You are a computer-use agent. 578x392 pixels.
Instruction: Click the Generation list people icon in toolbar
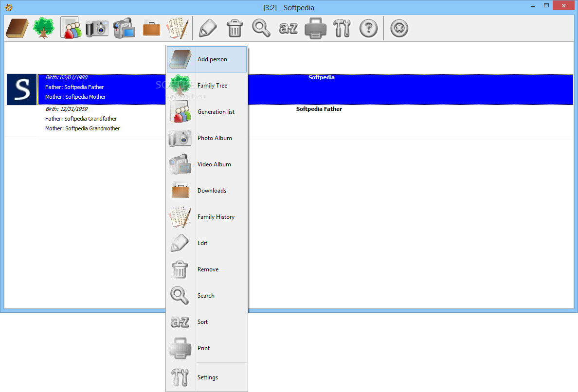(x=71, y=28)
